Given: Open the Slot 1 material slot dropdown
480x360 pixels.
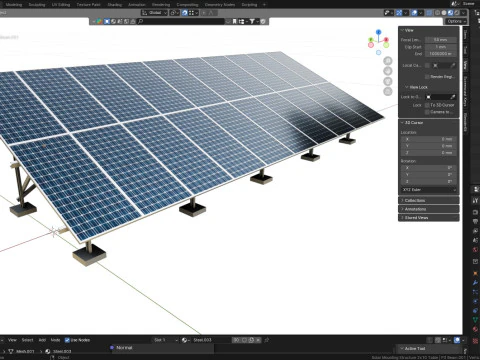Looking at the screenshot, I should tap(165, 340).
